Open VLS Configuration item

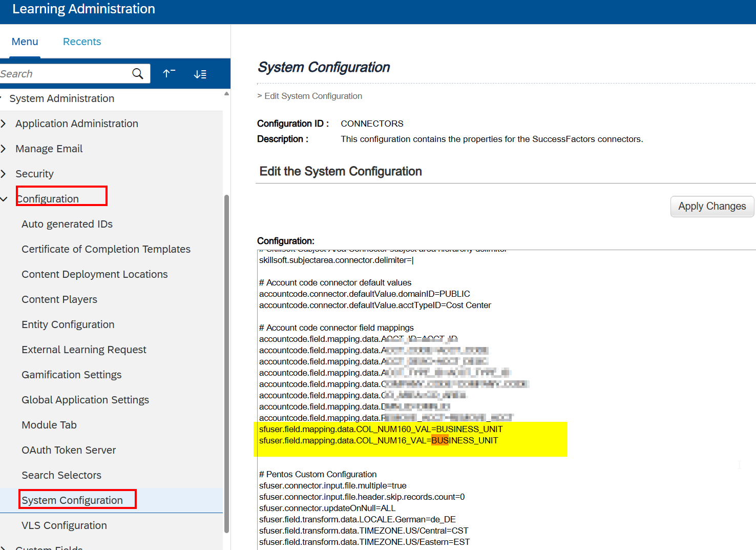click(x=64, y=525)
